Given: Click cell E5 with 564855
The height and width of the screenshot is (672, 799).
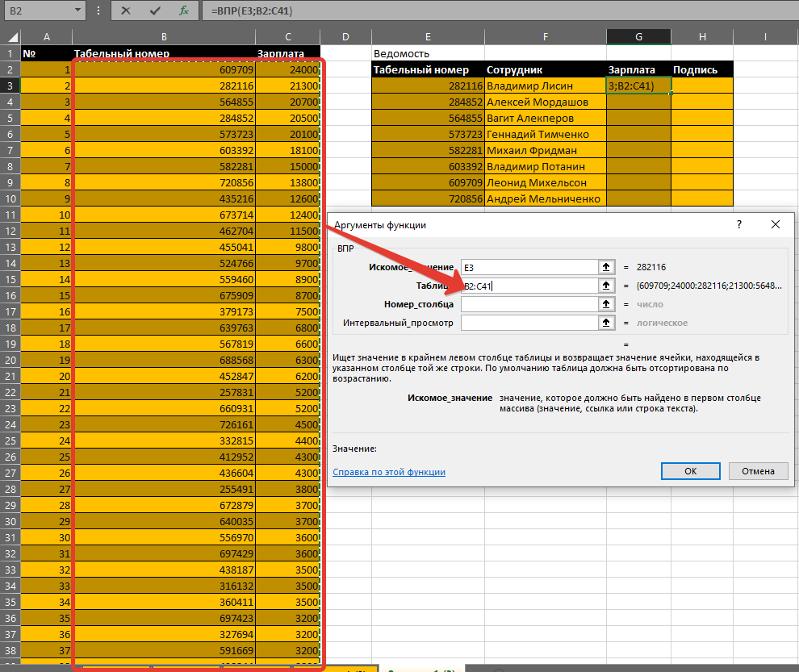Looking at the screenshot, I should pyautogui.click(x=428, y=119).
